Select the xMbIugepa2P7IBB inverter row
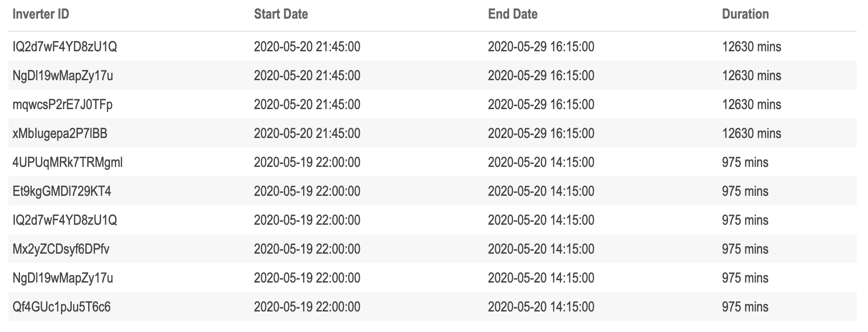The height and width of the screenshot is (332, 868). coord(433,133)
